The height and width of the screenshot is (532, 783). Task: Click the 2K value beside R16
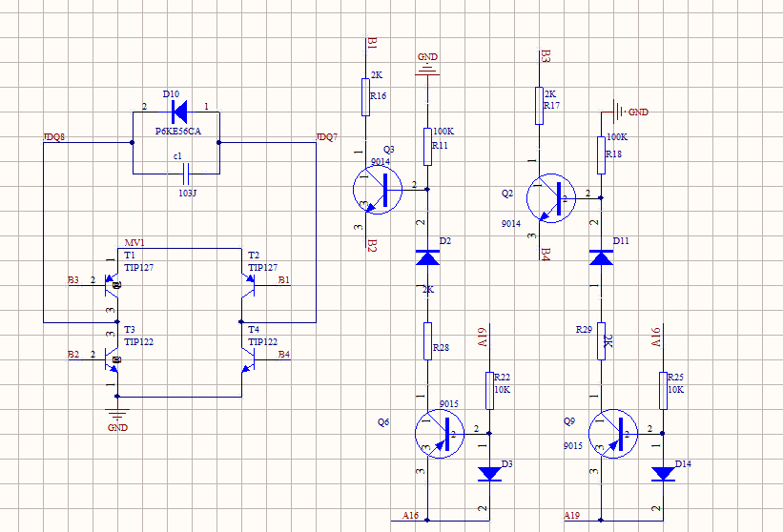coord(377,75)
